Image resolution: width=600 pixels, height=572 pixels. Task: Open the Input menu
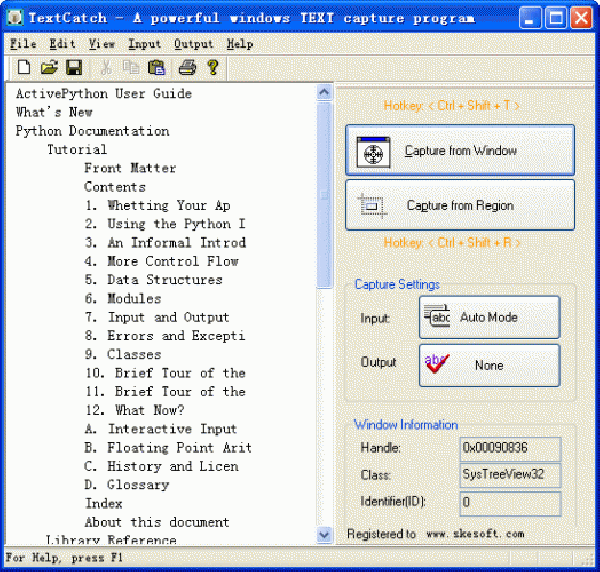[x=145, y=44]
